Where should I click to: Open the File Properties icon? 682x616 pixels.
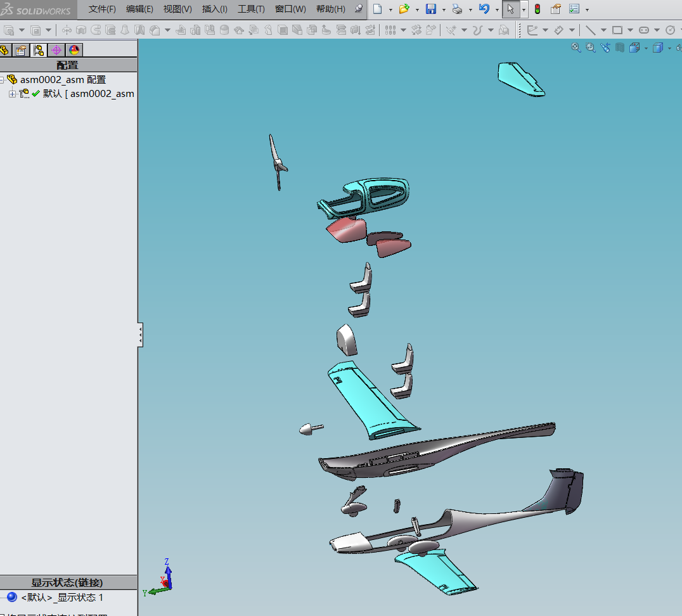555,9
